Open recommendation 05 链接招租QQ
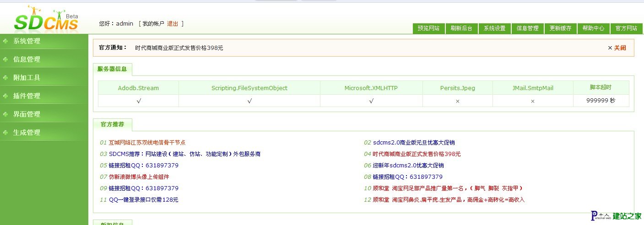This screenshot has height=225, width=644. pyautogui.click(x=144, y=166)
